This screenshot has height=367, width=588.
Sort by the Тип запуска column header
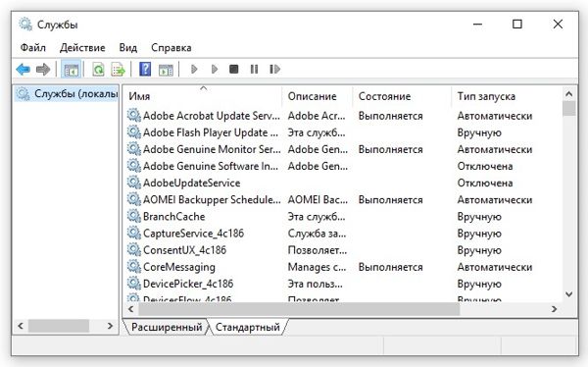507,96
